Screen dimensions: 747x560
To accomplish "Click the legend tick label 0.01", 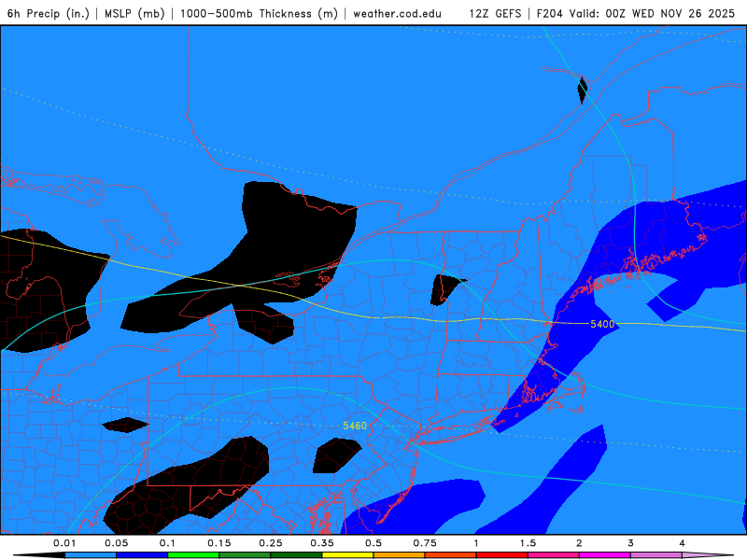I will 64,543.
